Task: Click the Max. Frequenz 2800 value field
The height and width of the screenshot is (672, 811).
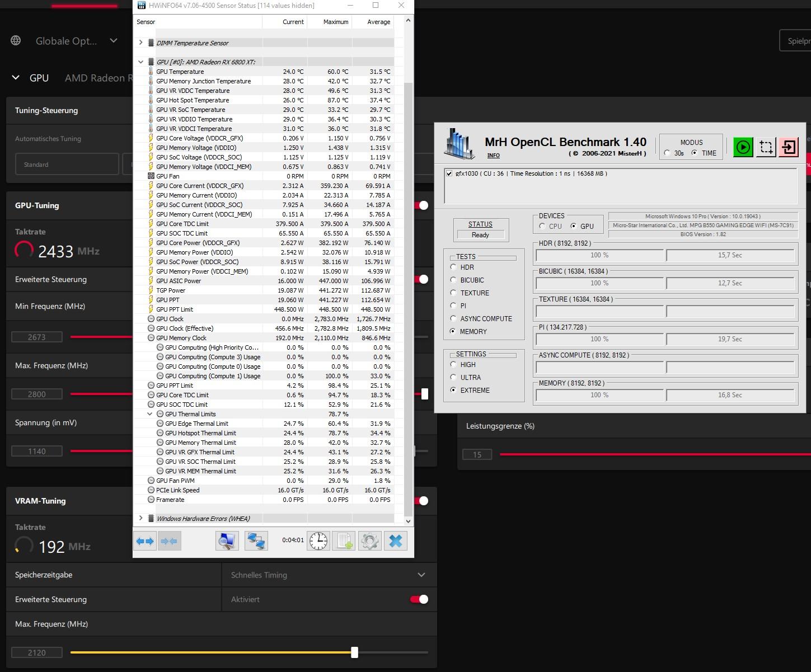Action: pos(37,394)
